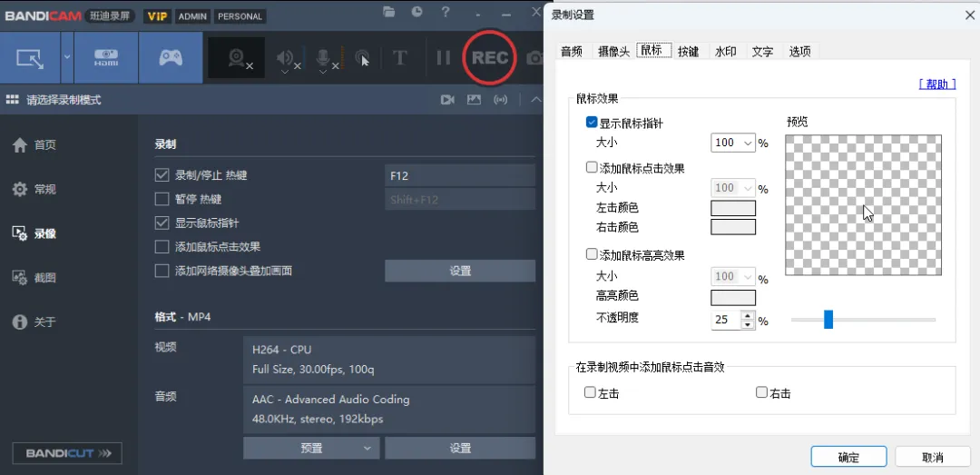Click the grid icon next to 请选择录制模式
Screen dimensions: 980x475
click(x=12, y=100)
